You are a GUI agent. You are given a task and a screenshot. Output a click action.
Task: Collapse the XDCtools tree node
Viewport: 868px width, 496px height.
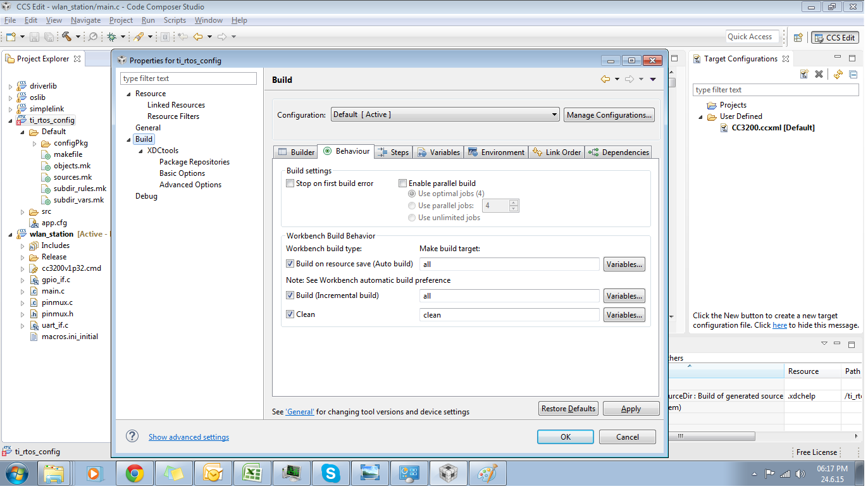[x=141, y=151]
